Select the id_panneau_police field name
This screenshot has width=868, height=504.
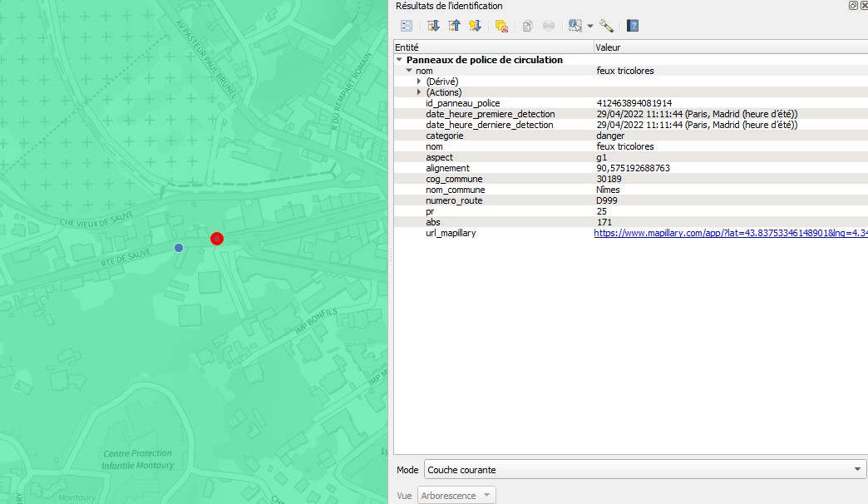click(463, 104)
